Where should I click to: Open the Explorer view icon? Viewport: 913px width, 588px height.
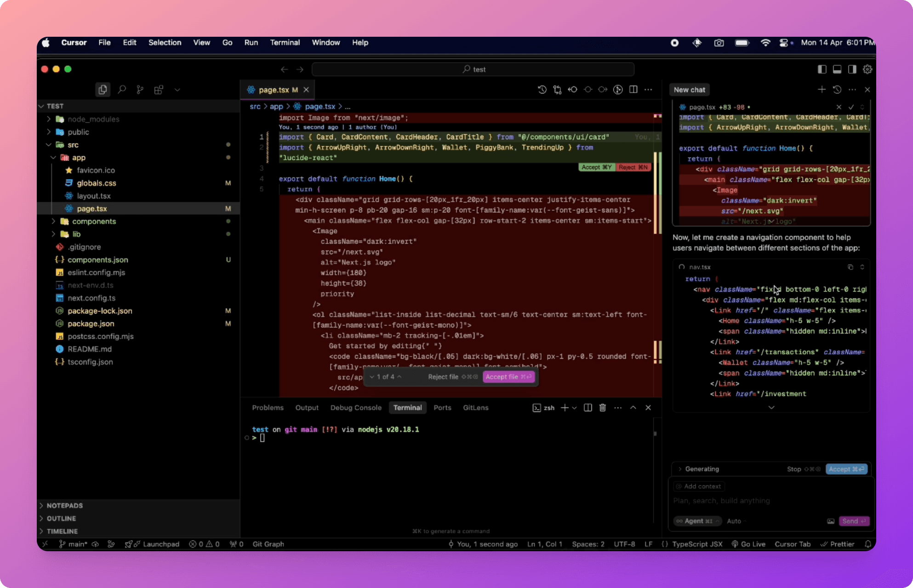pyautogui.click(x=103, y=90)
